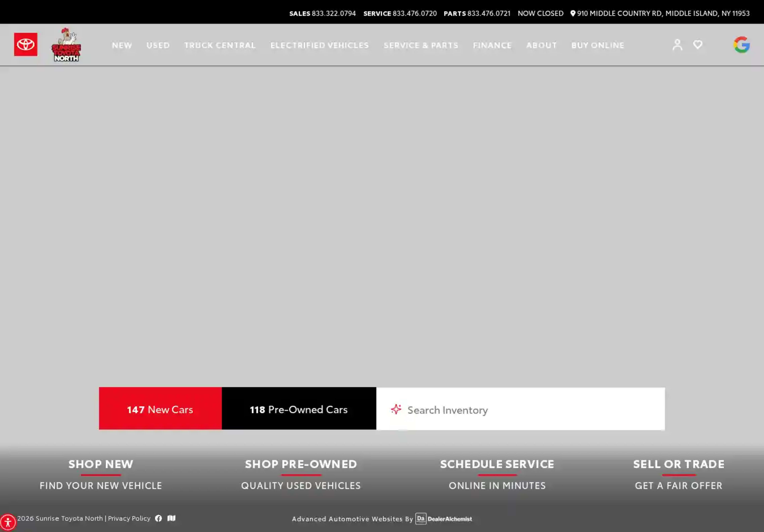Click the 147 New Cars button
Viewport: 764px width, 532px height.
click(x=160, y=408)
